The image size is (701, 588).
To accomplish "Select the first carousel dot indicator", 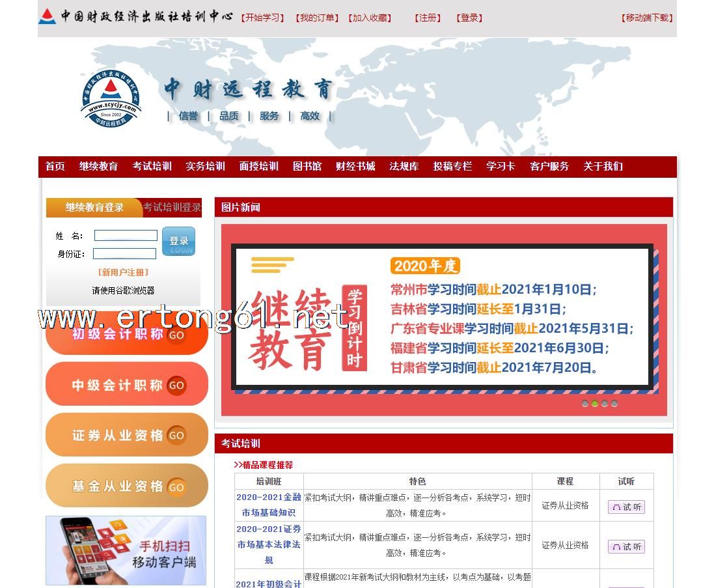I will click(x=584, y=404).
